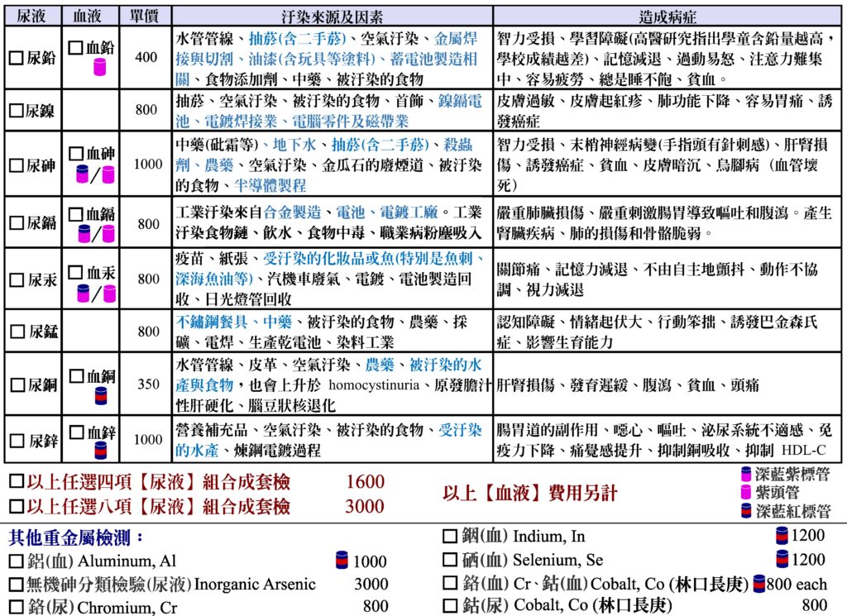
Task: Click the dark blue-purple tube icon under 血砷
Action: [82, 174]
